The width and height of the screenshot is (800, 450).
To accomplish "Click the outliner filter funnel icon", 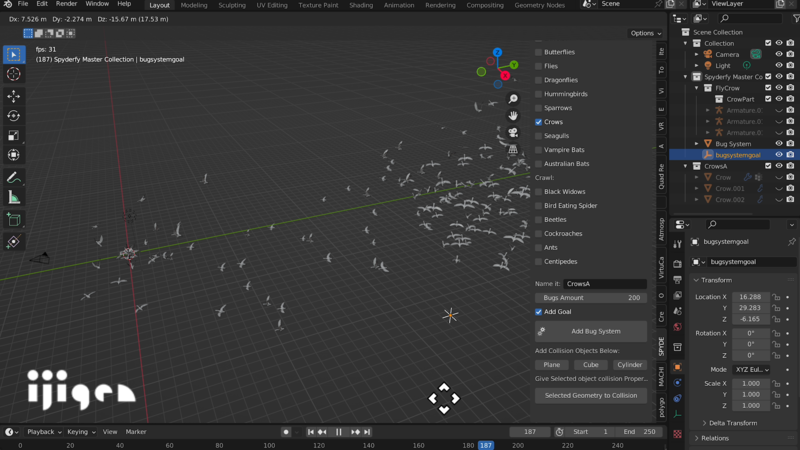I will tap(796, 18).
